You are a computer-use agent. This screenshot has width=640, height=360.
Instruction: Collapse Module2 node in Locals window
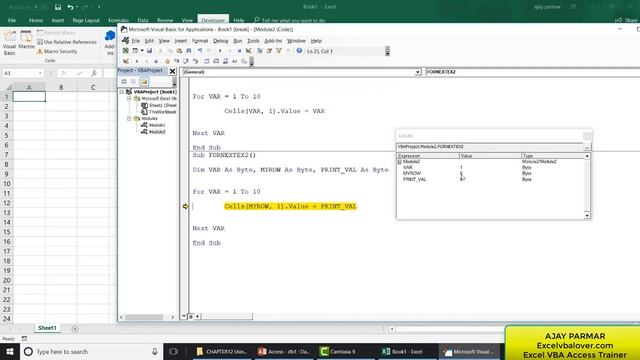pyautogui.click(x=399, y=162)
